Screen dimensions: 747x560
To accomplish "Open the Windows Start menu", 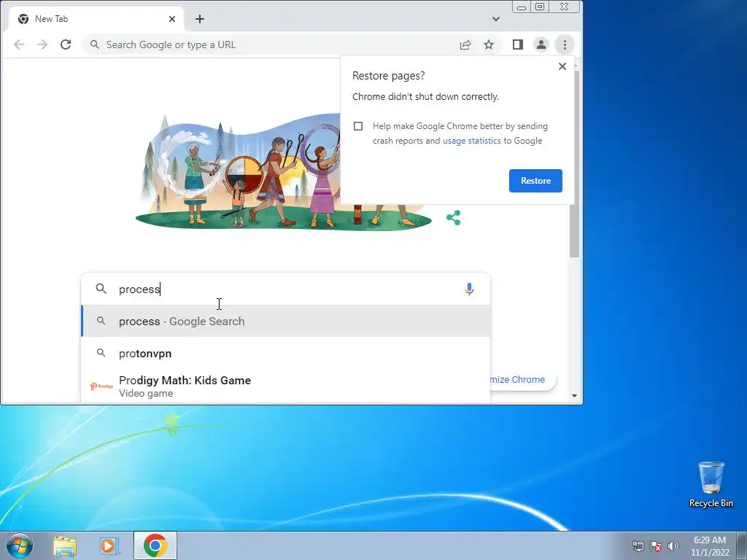I will click(x=20, y=545).
